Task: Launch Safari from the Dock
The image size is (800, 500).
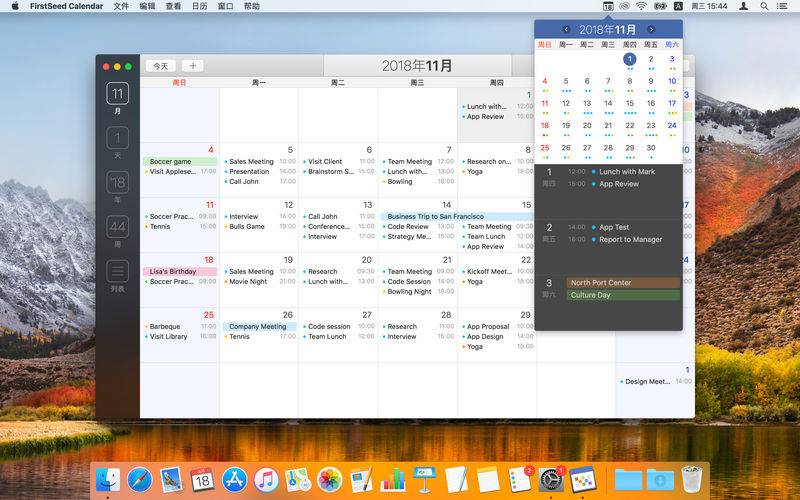Action: coord(140,479)
